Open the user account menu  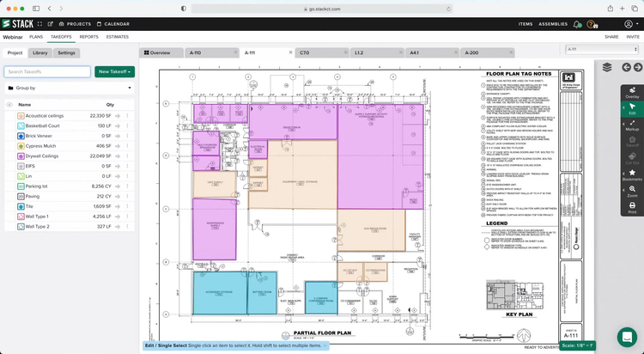(x=630, y=24)
